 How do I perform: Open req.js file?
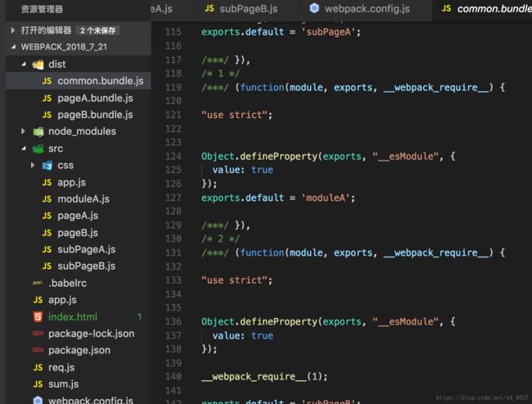61,367
